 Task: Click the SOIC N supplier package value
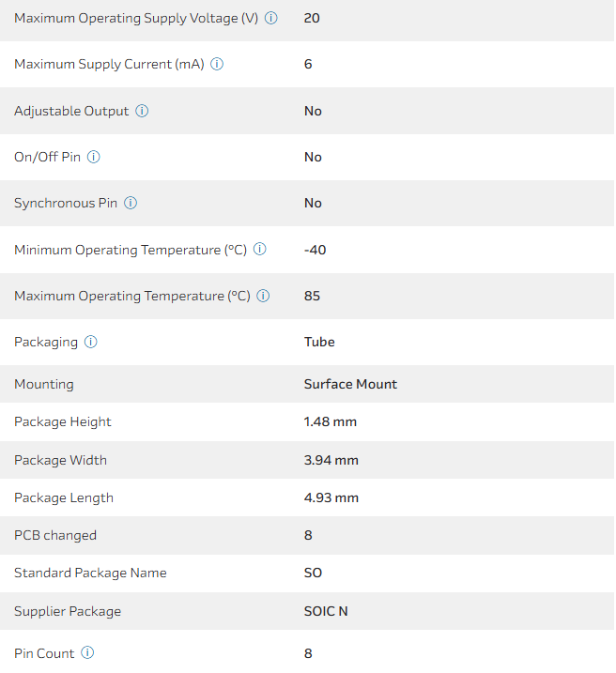[x=326, y=611]
